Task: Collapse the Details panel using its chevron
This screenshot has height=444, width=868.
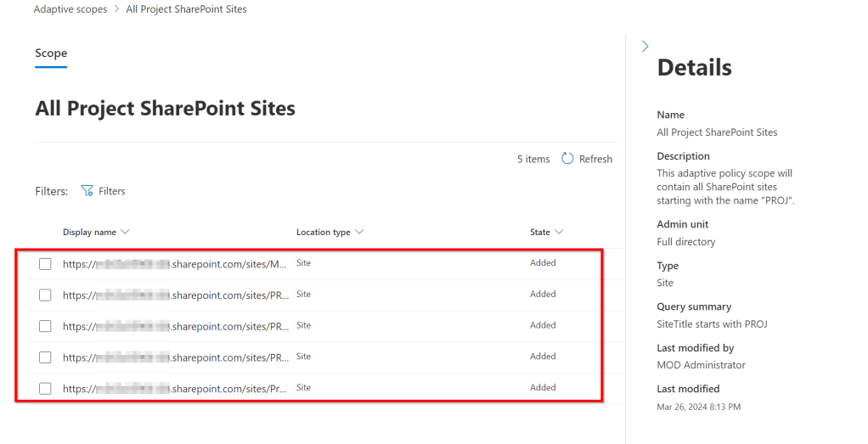Action: click(645, 47)
